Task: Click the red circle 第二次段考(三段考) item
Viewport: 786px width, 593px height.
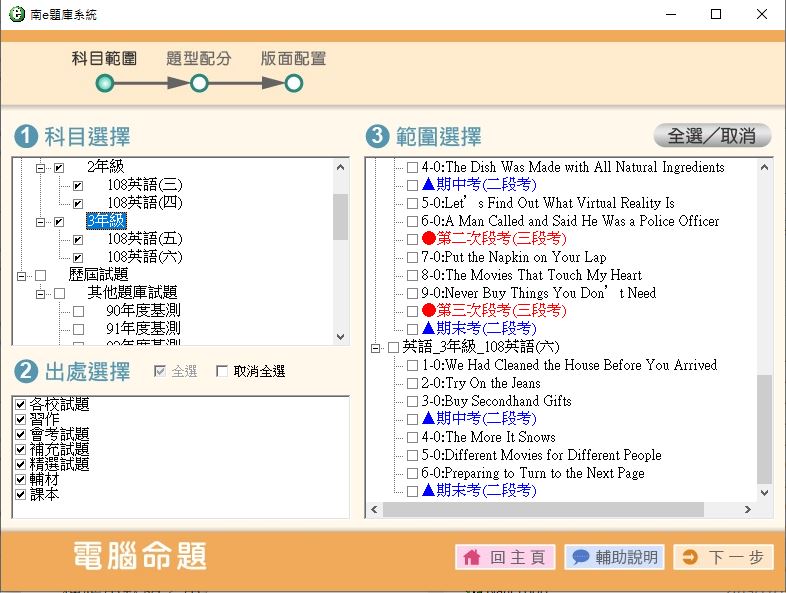Action: [494, 239]
